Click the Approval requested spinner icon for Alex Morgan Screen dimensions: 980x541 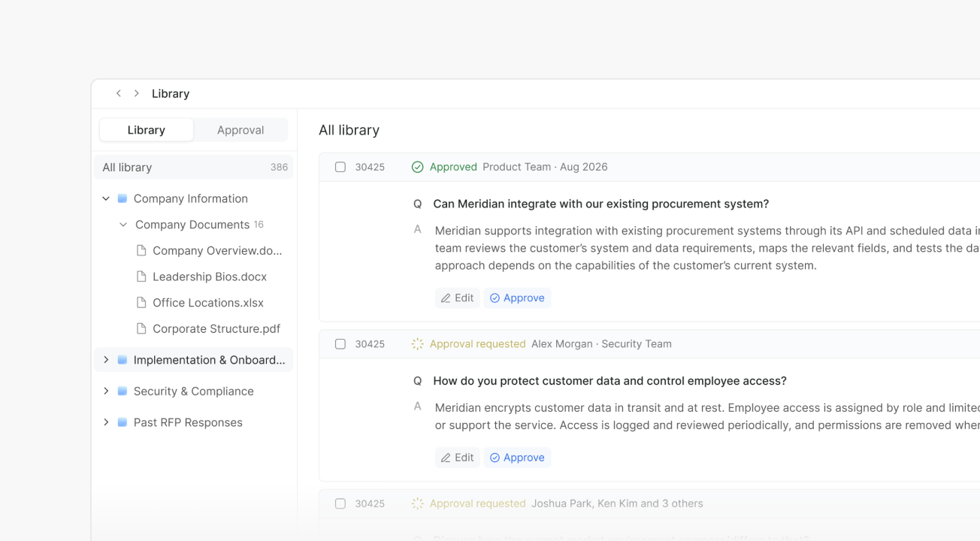tap(418, 343)
